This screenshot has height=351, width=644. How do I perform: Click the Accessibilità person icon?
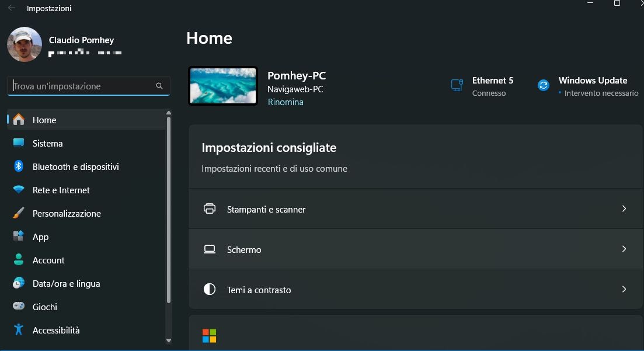pos(19,330)
